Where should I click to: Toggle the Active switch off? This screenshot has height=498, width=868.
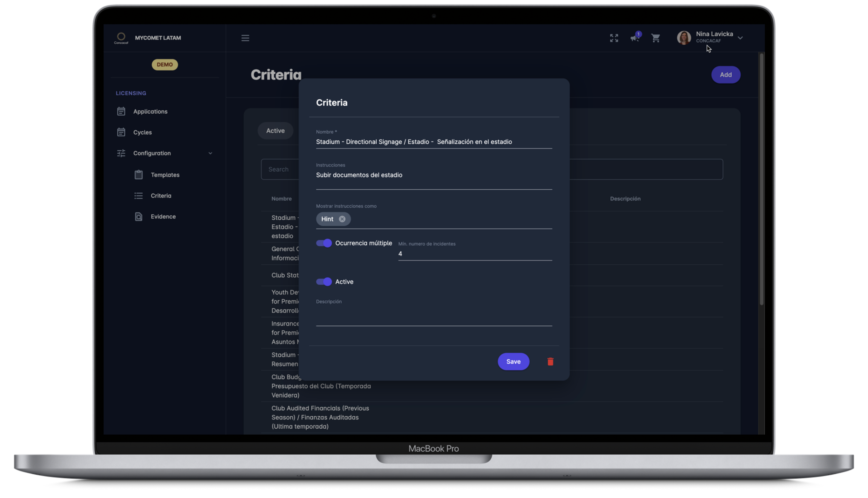(x=324, y=281)
